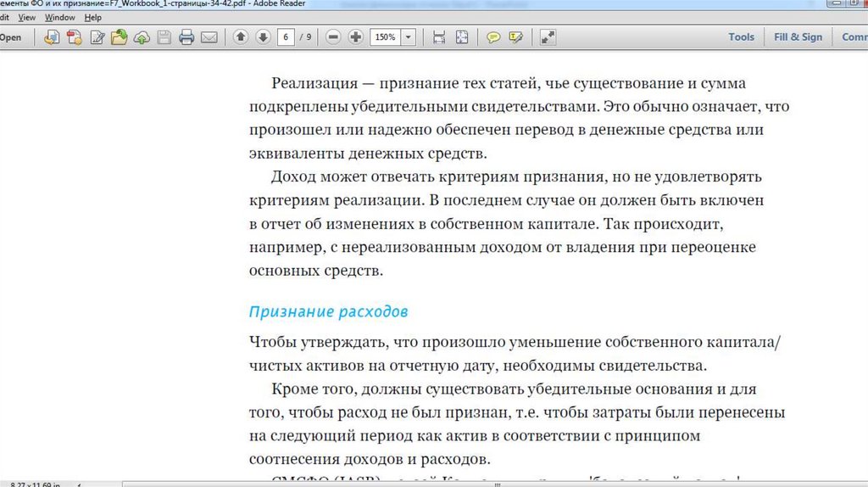
Task: Add a sticky note comment
Action: [492, 37]
